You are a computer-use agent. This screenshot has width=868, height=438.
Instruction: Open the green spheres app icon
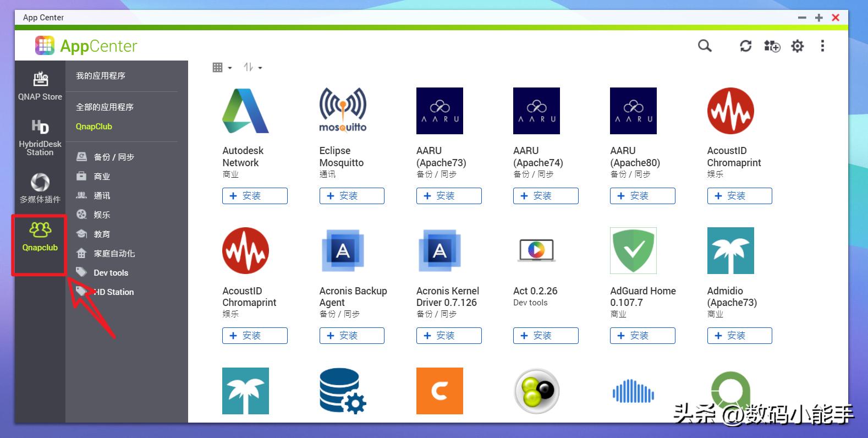(x=536, y=391)
